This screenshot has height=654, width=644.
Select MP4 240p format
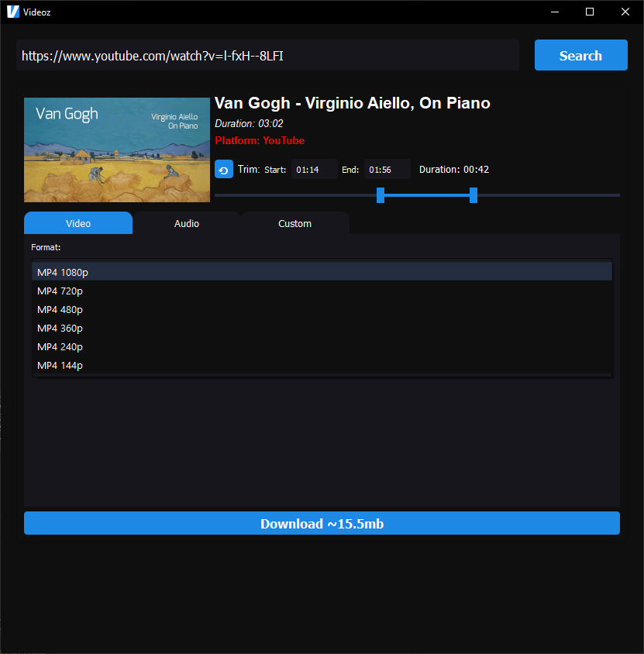coord(322,346)
